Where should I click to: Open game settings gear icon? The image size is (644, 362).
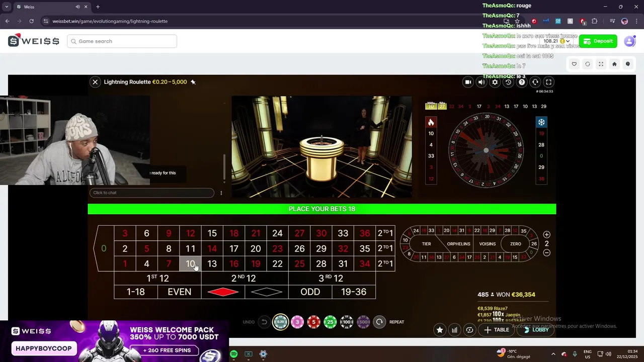(x=495, y=82)
